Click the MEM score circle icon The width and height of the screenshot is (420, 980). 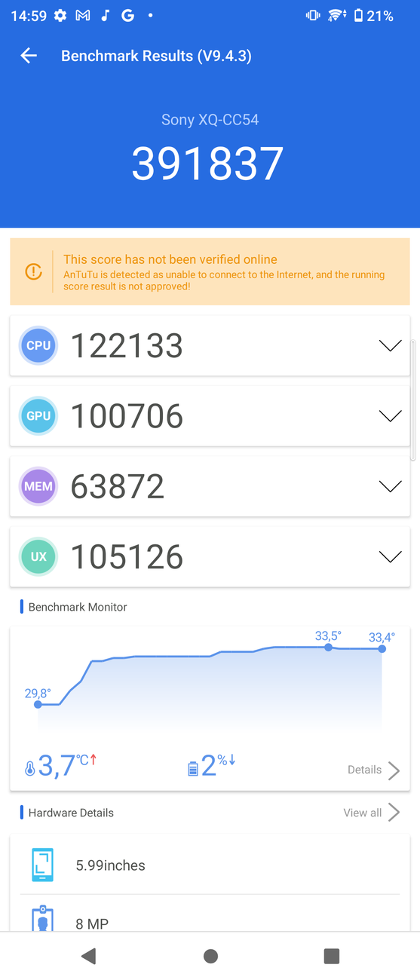38,486
